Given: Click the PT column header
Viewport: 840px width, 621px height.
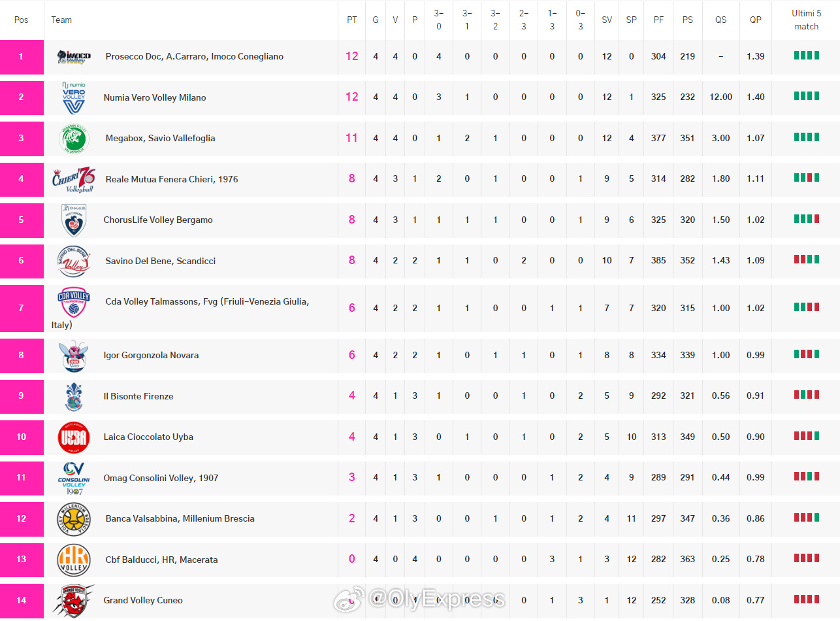Looking at the screenshot, I should tap(352, 20).
